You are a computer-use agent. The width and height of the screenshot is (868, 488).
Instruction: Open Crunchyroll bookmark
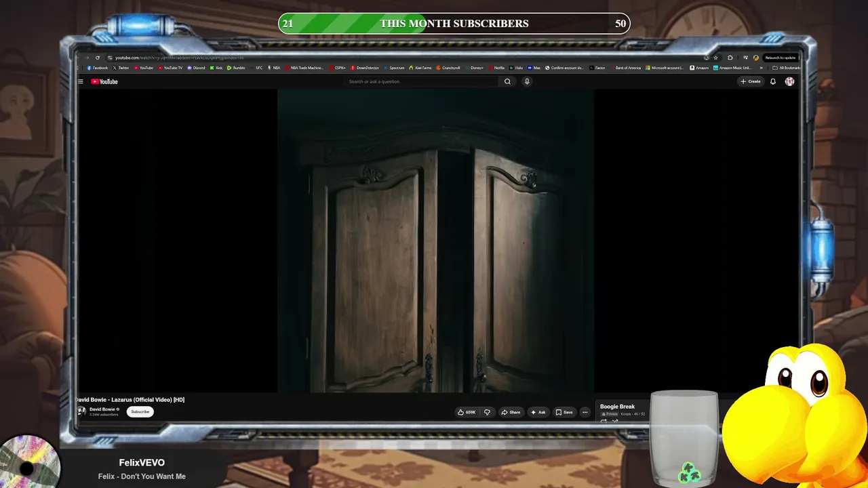[x=448, y=68]
